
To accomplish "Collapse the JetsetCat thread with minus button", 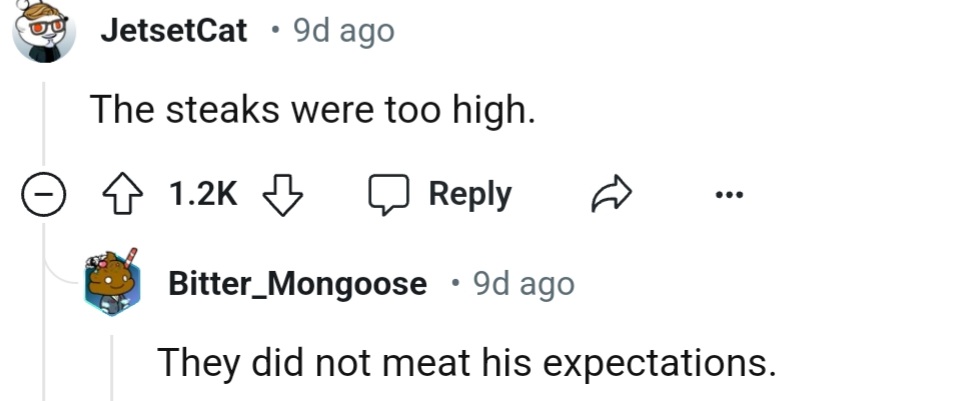I will point(44,194).
